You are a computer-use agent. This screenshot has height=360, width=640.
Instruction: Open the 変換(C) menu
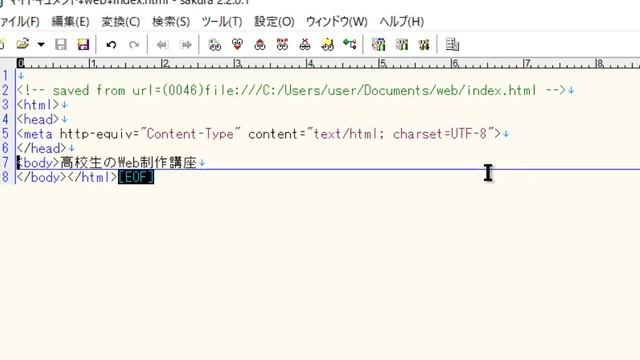pyautogui.click(x=120, y=22)
